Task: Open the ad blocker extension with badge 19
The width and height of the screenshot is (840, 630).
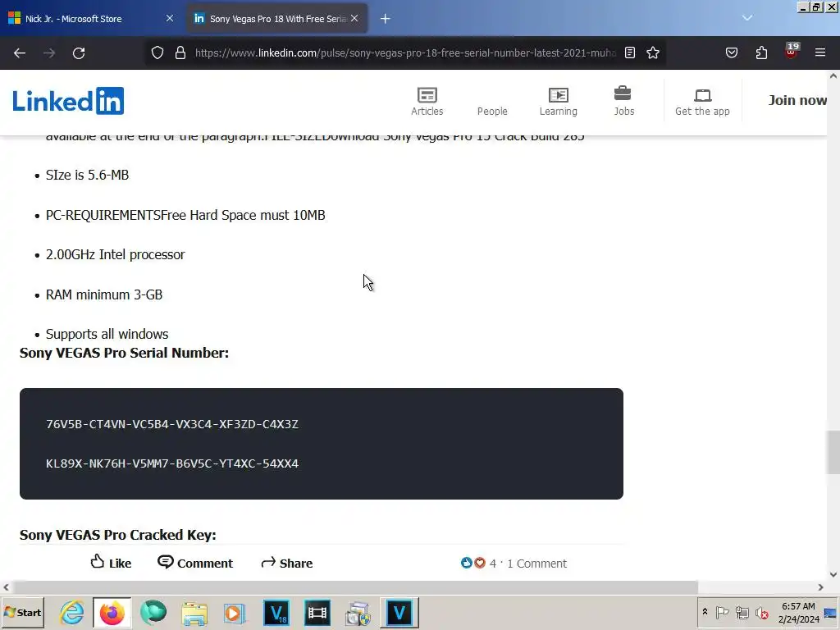Action: click(792, 52)
